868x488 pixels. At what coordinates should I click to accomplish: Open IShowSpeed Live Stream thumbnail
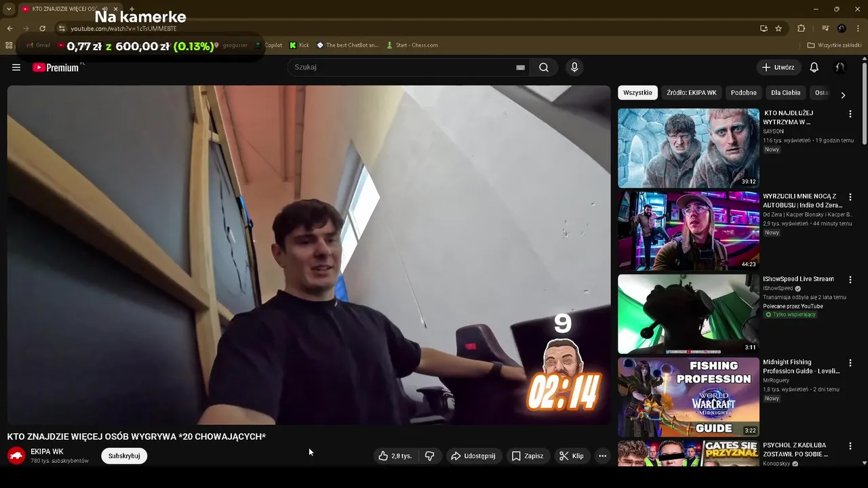[x=688, y=314]
